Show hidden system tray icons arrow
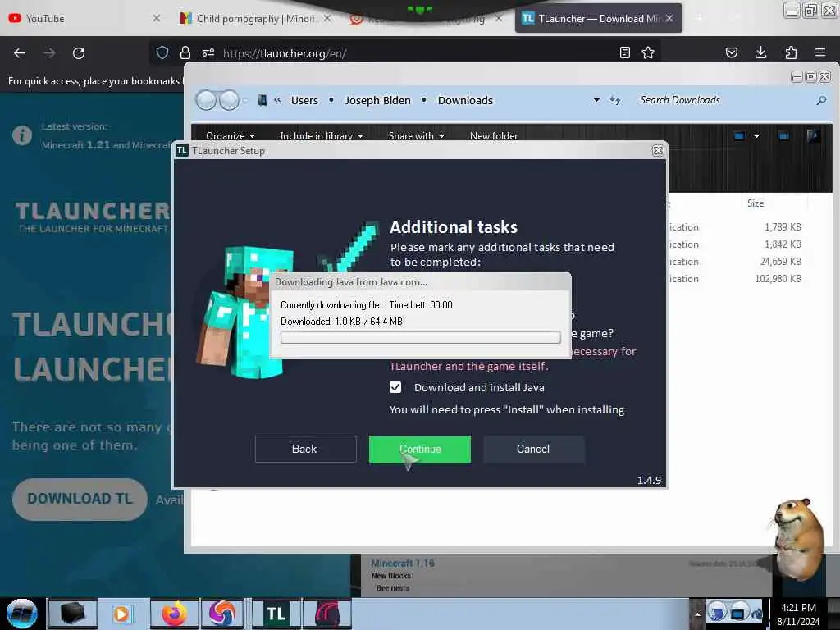 697,614
